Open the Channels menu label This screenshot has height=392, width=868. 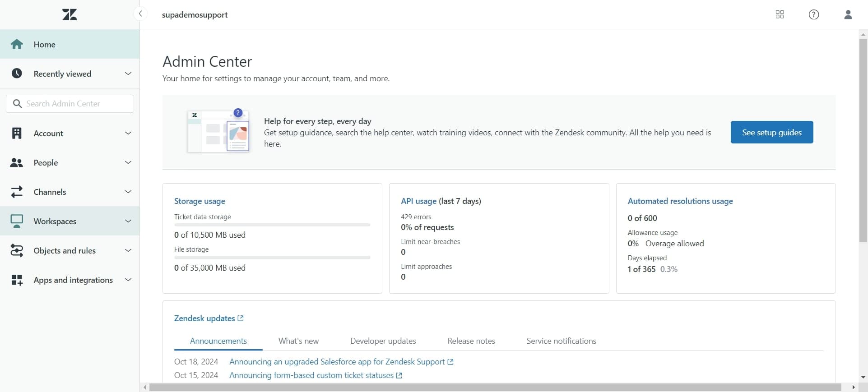(x=50, y=192)
